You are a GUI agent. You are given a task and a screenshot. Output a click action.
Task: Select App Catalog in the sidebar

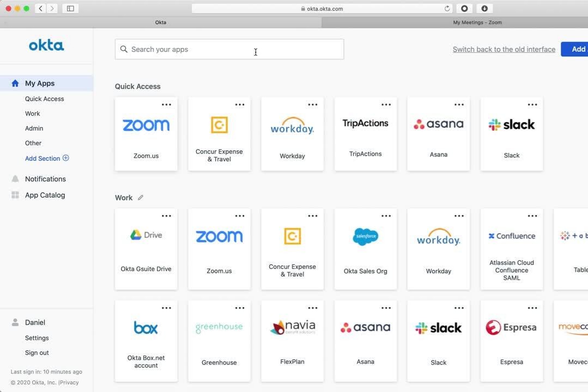tap(45, 195)
